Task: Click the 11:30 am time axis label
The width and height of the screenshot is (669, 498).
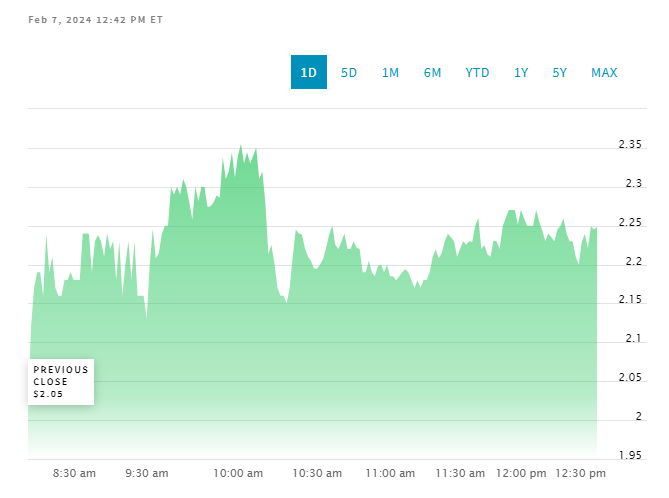Action: coord(460,473)
